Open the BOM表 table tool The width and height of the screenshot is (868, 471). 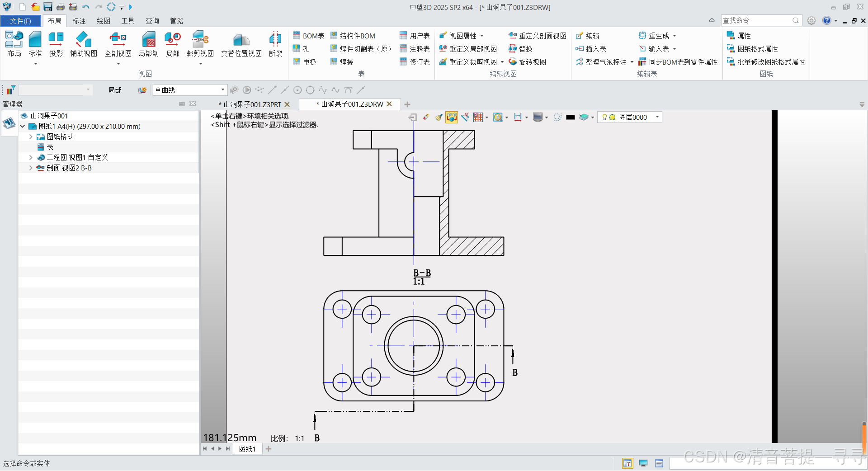[x=308, y=36]
